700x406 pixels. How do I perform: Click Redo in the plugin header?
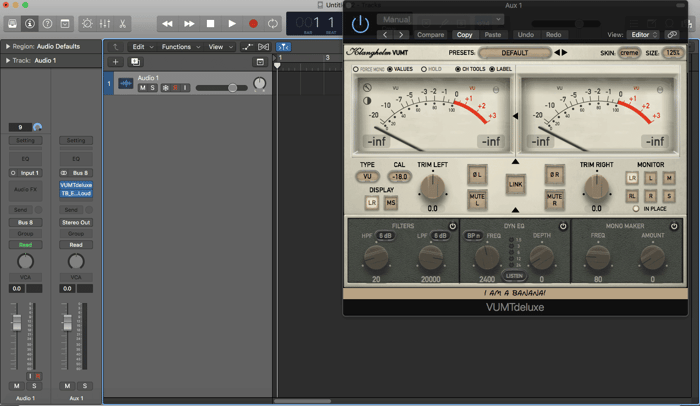pyautogui.click(x=554, y=34)
